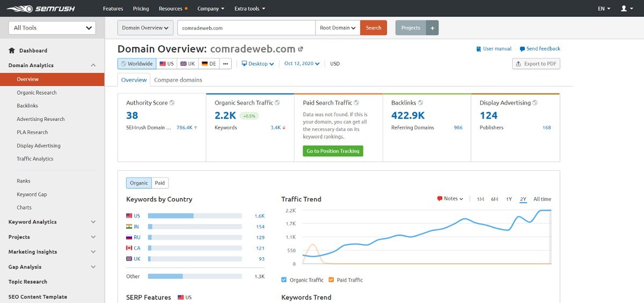Select the Paid toggle button
Screen dimensions: 644x303
[x=160, y=183]
